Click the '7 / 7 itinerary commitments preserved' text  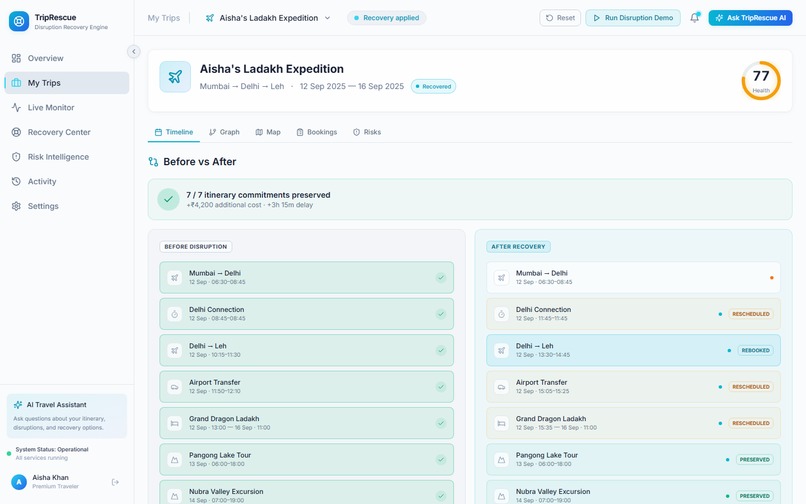point(258,195)
